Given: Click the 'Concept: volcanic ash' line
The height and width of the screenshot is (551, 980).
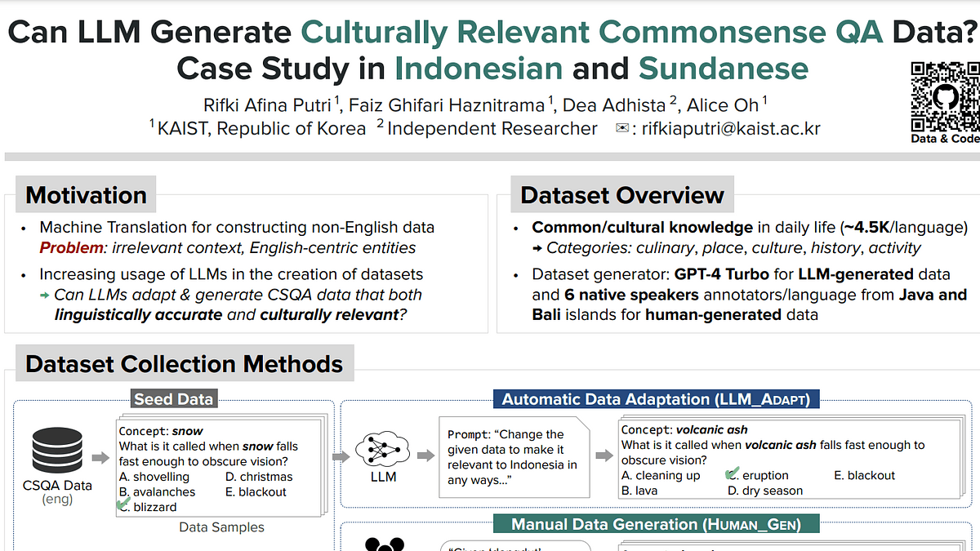Looking at the screenshot, I should coord(684,429).
